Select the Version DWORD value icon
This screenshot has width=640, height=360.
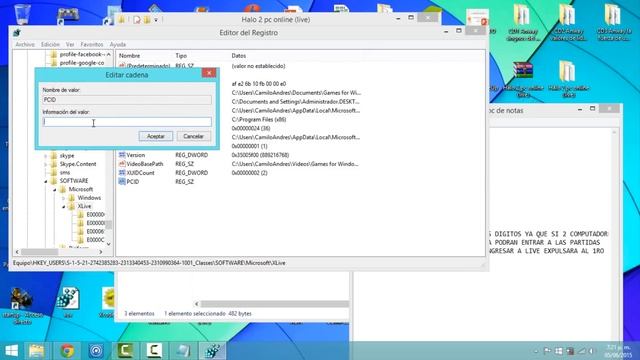122,155
